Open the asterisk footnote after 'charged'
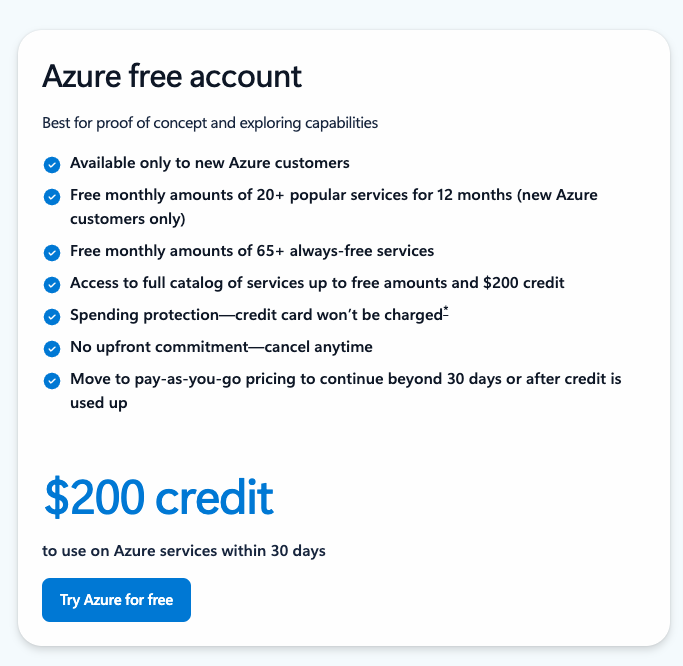Screen dimensions: 683x666 (x=446, y=310)
